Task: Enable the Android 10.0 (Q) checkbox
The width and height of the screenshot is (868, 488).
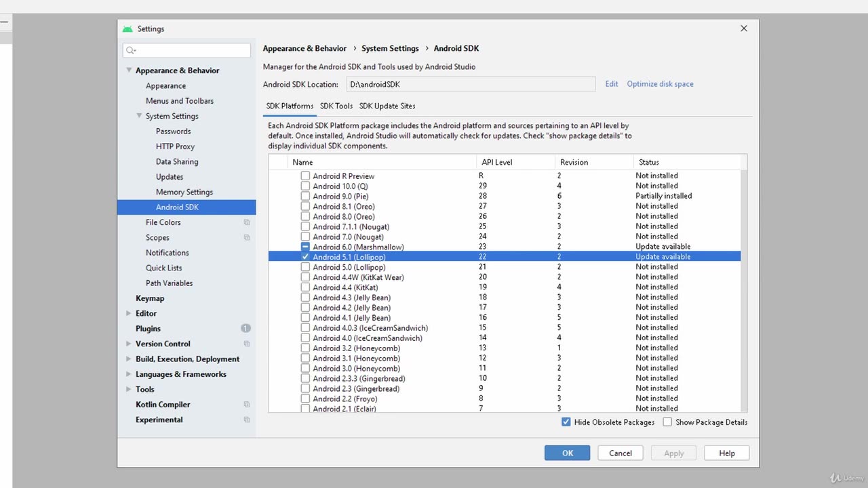Action: [x=305, y=186]
